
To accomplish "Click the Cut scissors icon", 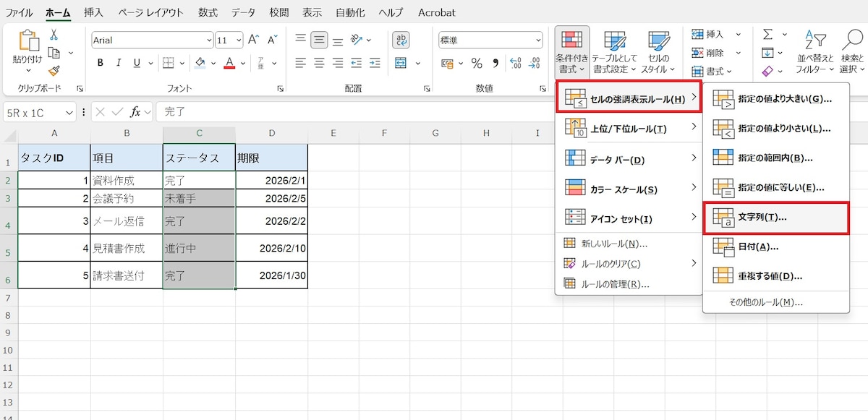I will (x=54, y=35).
